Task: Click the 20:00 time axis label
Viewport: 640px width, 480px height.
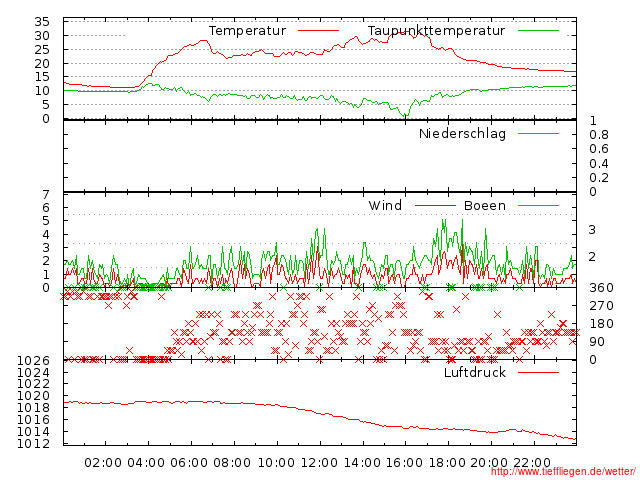Action: (489, 463)
